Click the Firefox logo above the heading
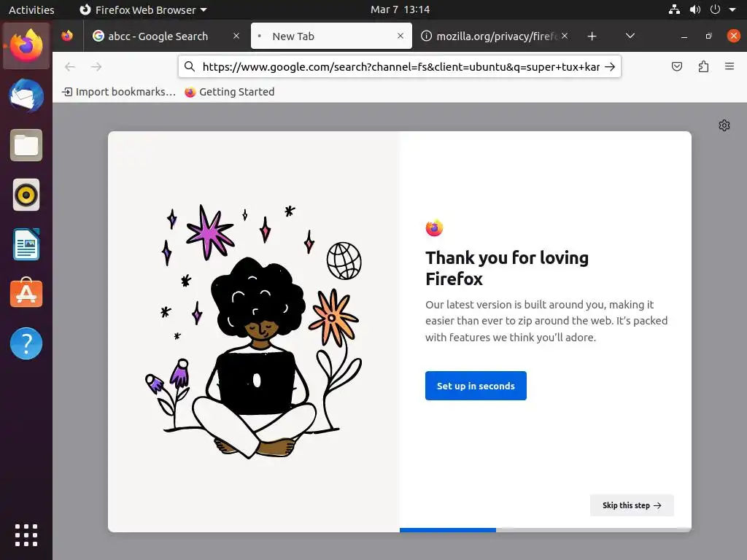Viewport: 747px width, 560px height. [434, 227]
